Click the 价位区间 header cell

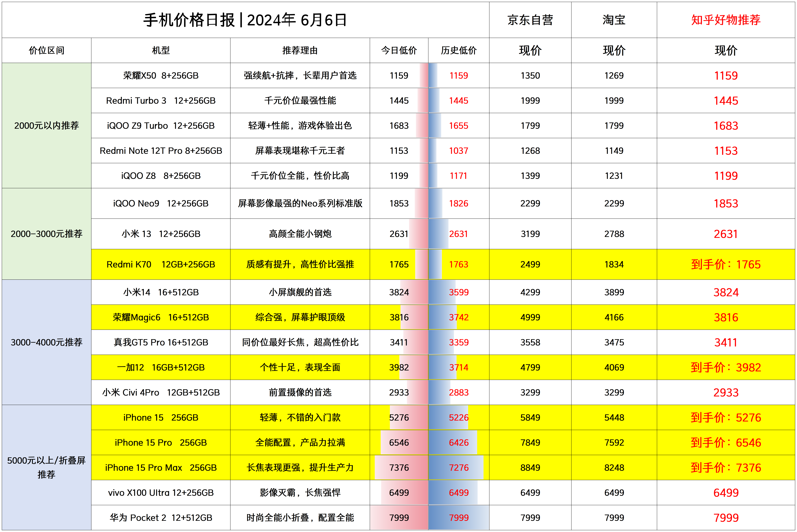(46, 50)
